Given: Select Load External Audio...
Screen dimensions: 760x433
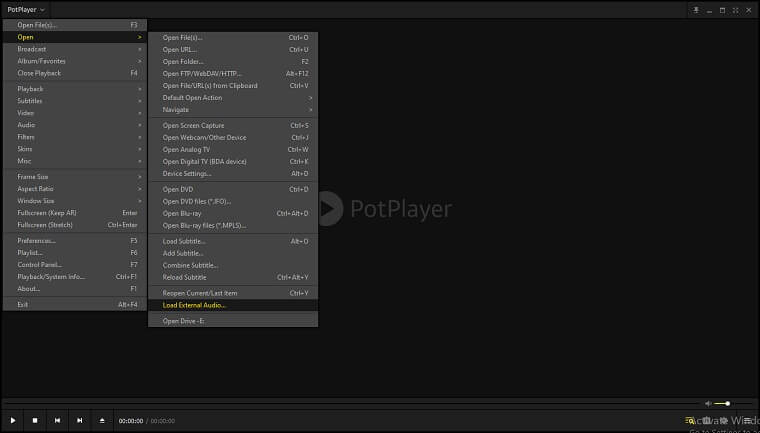Looking at the screenshot, I should (233, 305).
